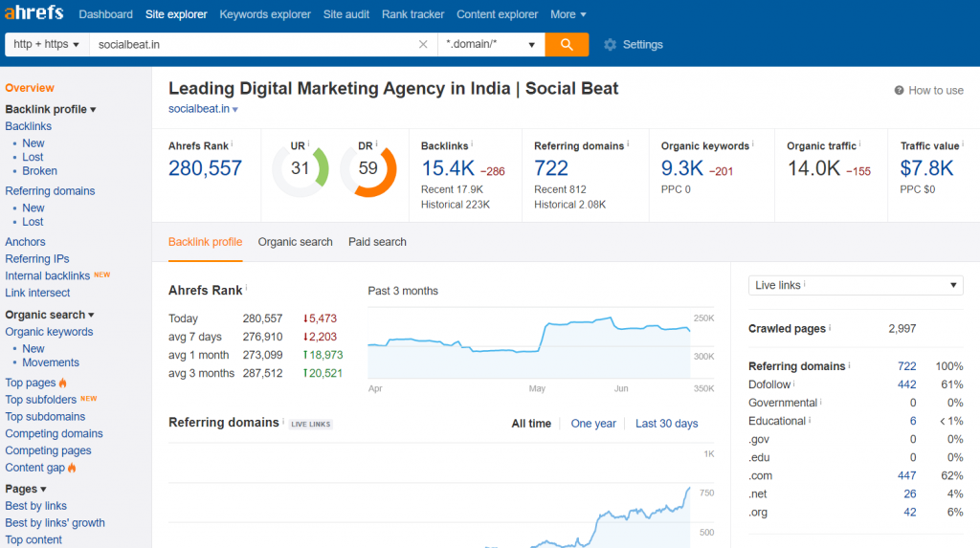Image resolution: width=980 pixels, height=548 pixels.
Task: Open Anchors in the sidebar
Action: click(25, 242)
